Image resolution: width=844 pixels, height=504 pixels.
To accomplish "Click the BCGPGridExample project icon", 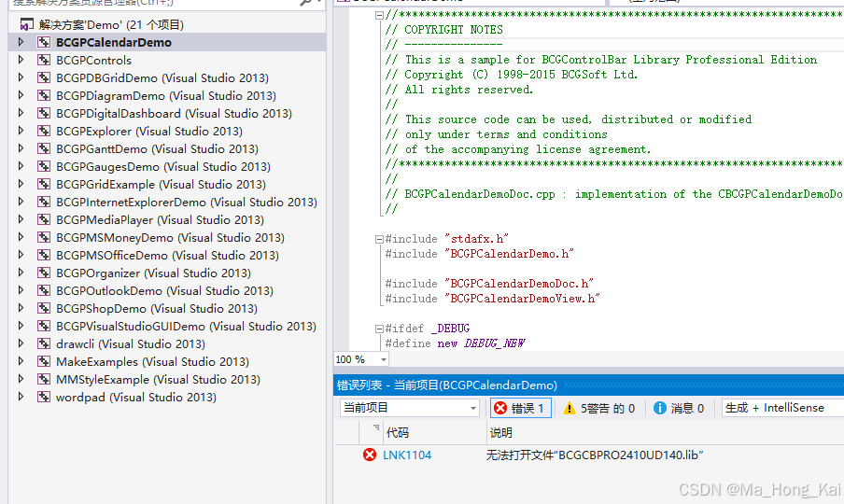I will [x=44, y=184].
